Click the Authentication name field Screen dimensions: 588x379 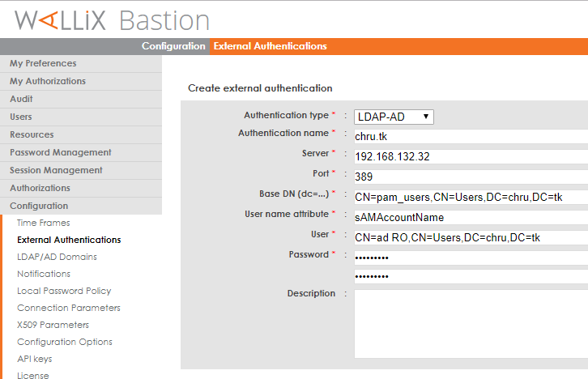coord(470,136)
